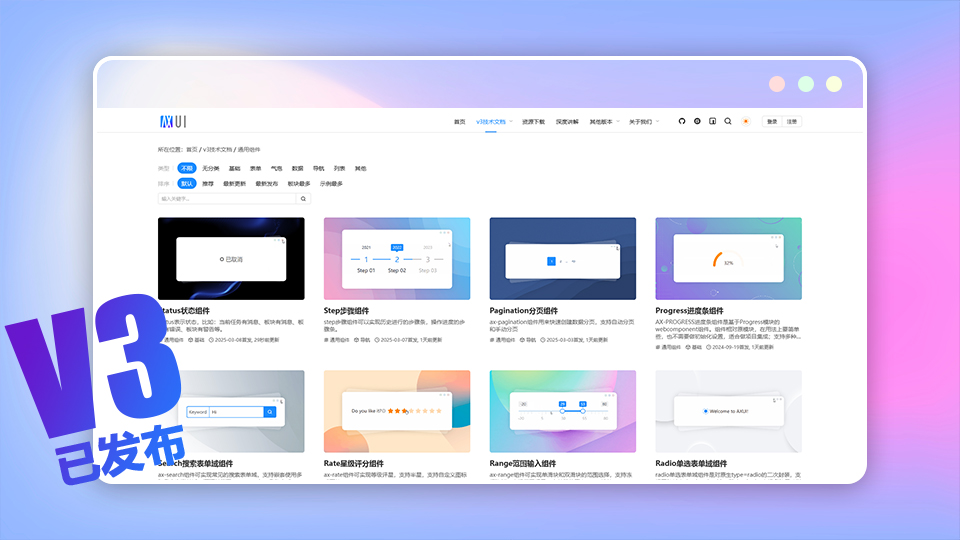
Task: Open the Progress进度条组件 card title
Action: (689, 310)
